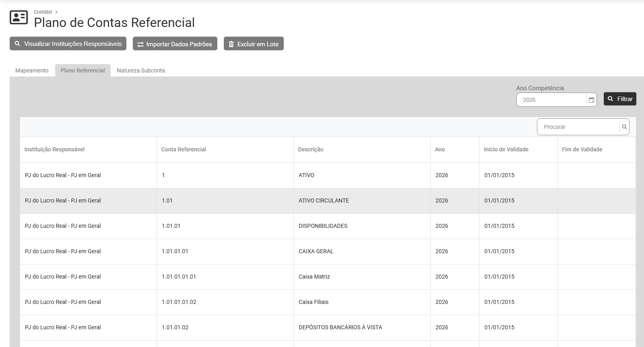Focus the Ano Competência year field
Viewport: 644px width, 347px height.
point(551,100)
